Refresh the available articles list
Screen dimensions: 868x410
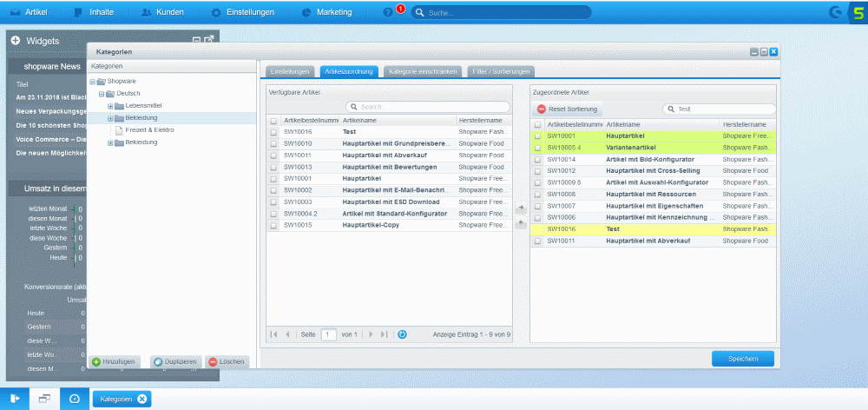click(402, 334)
